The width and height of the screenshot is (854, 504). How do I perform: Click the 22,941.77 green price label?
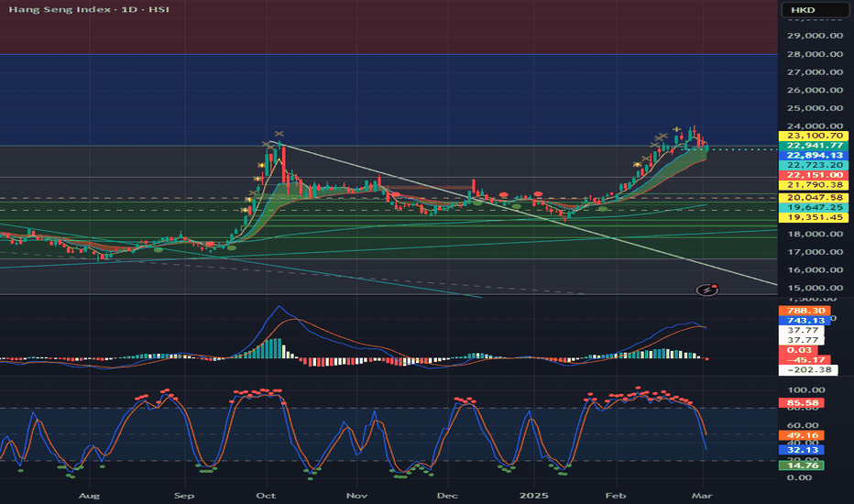pyautogui.click(x=813, y=146)
